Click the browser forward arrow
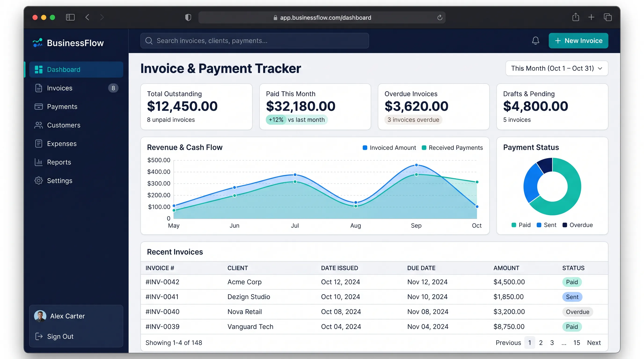644x359 pixels. [102, 17]
